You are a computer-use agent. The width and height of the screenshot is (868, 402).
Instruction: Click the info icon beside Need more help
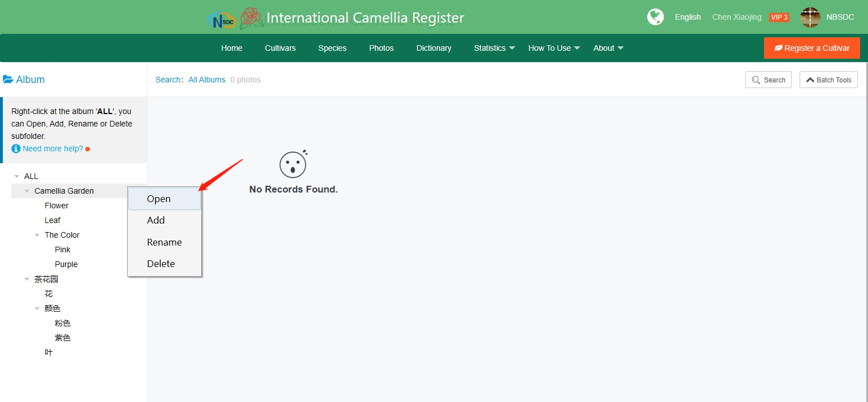point(16,148)
